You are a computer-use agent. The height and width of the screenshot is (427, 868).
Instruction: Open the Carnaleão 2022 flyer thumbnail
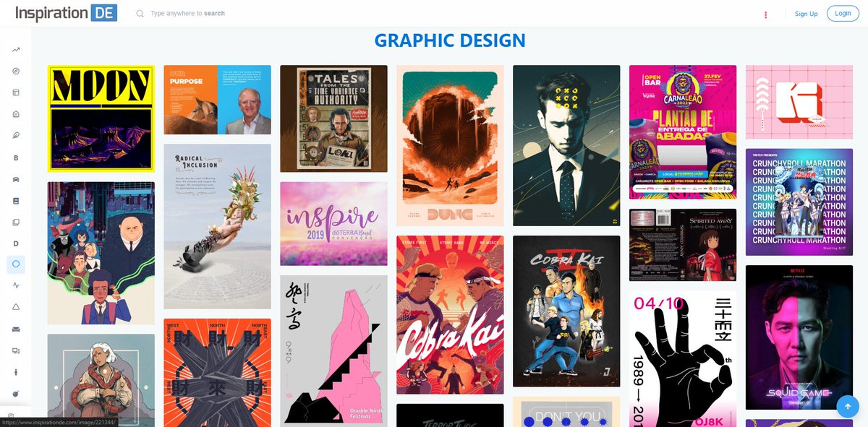pos(683,131)
